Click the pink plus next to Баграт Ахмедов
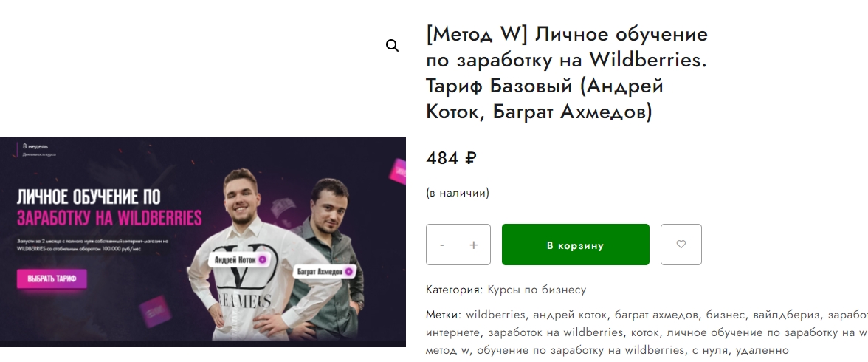The image size is (868, 362). coord(348,272)
